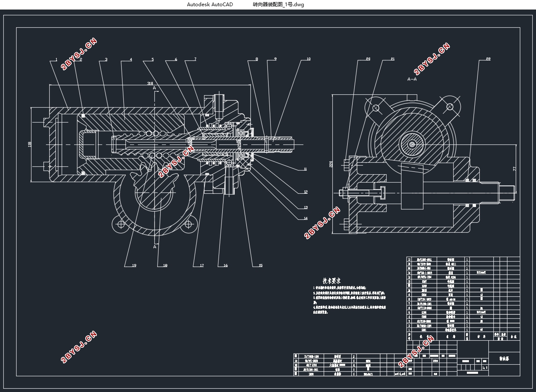This screenshot has height=392, width=536.
Task: Click the callout number 15
Action: coord(260,266)
